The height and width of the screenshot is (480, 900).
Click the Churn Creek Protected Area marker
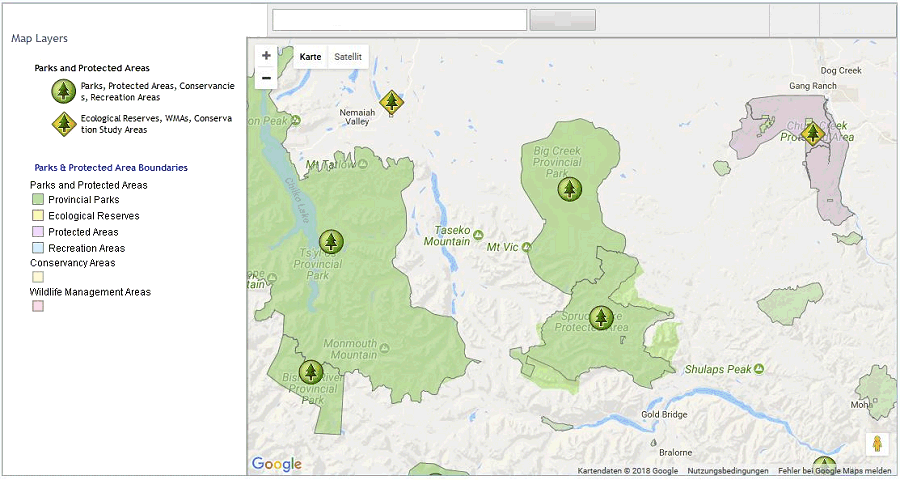[x=812, y=133]
